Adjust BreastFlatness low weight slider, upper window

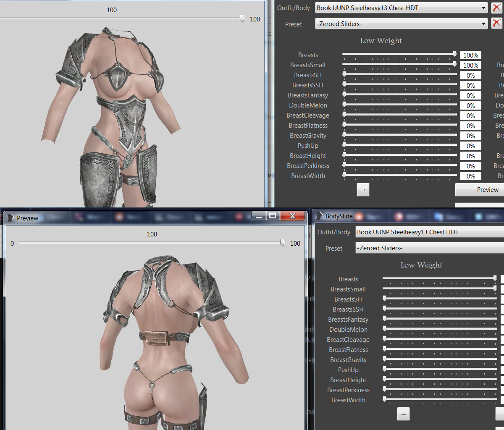pyautogui.click(x=399, y=125)
